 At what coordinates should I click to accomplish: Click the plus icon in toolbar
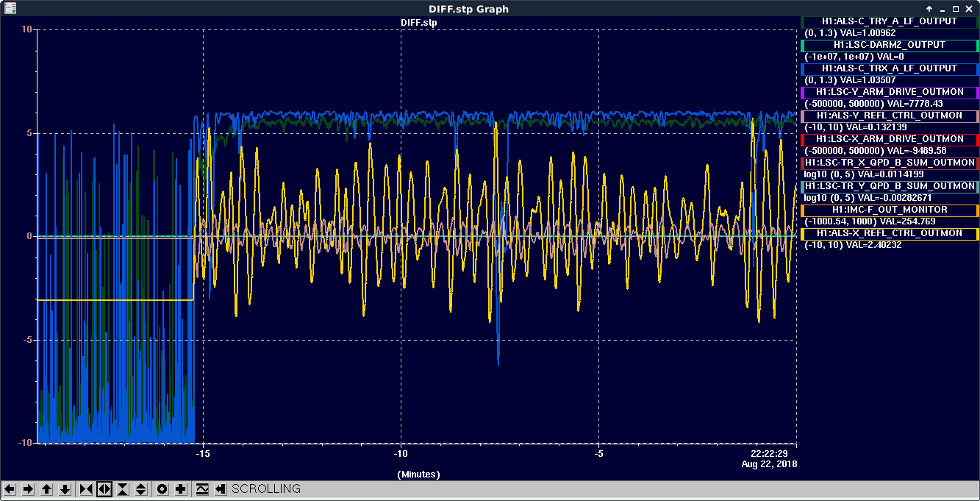pos(181,489)
